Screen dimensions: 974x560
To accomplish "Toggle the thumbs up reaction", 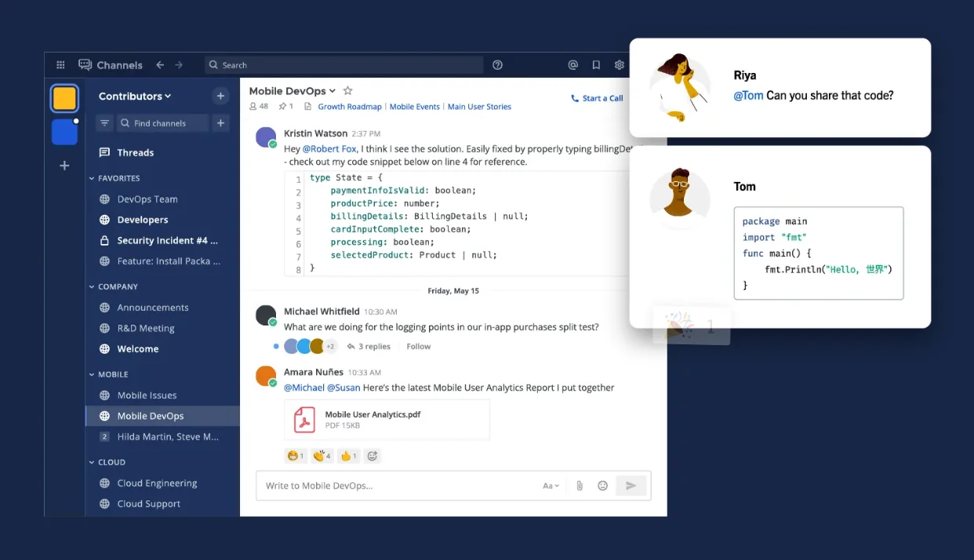I will (x=349, y=456).
